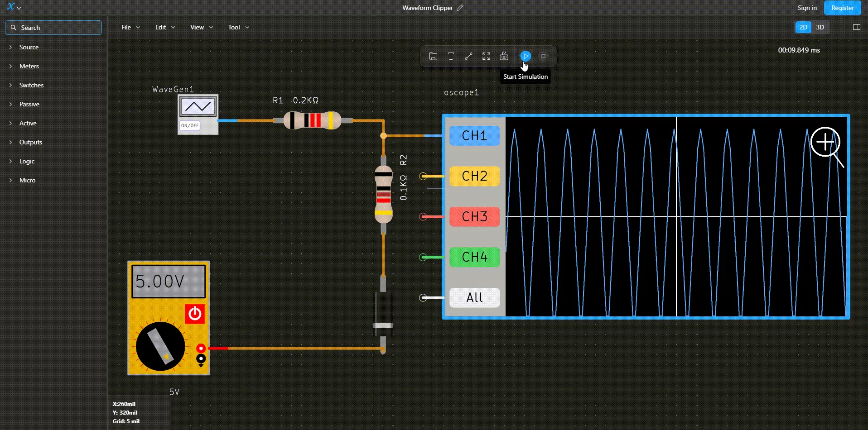Toggle the right side panel icon

point(856,27)
